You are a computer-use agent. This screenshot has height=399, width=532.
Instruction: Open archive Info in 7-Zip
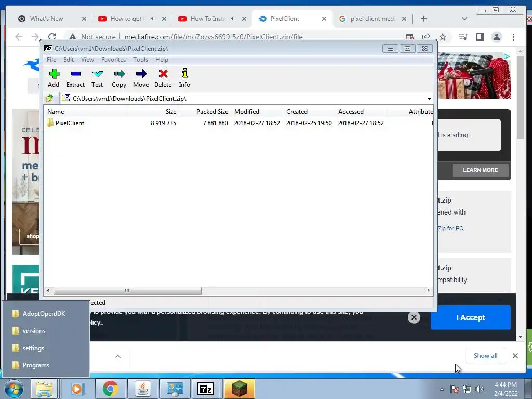184,78
